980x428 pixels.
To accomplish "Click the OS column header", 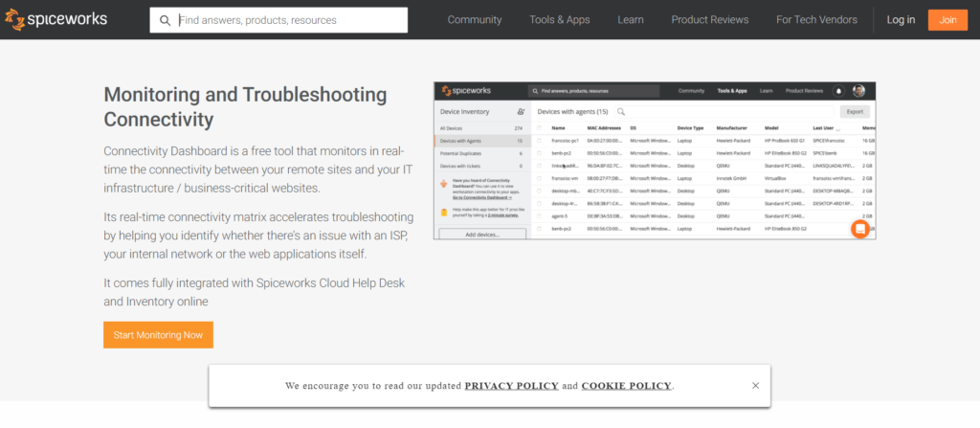I will (634, 128).
